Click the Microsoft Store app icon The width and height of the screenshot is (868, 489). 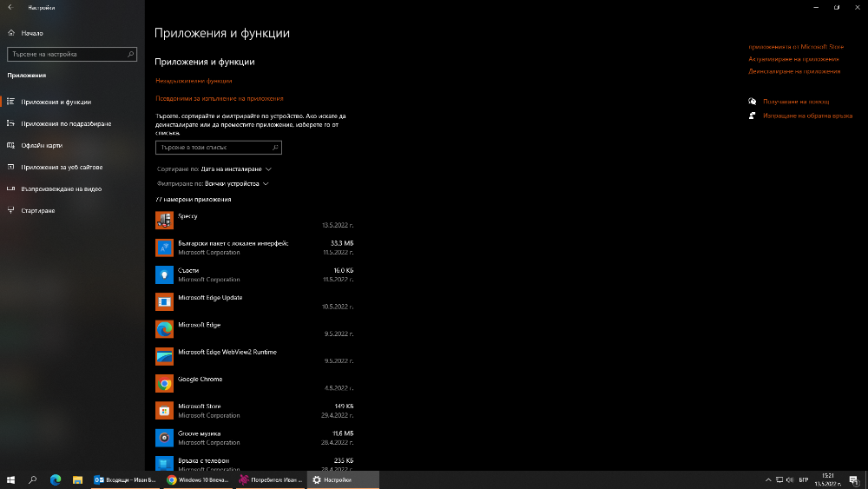coord(164,410)
